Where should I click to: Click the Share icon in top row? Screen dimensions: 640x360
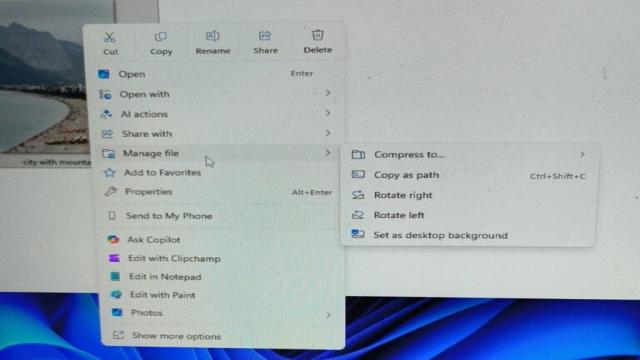265,36
